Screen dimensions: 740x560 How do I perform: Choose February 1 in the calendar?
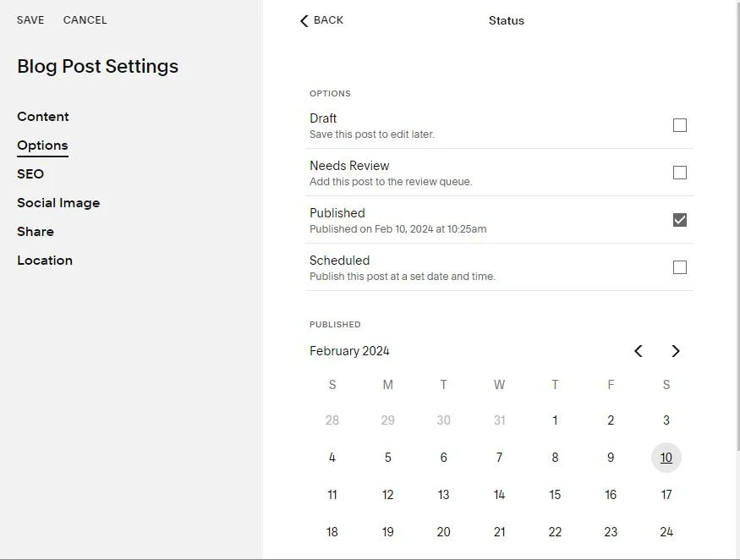(x=555, y=420)
